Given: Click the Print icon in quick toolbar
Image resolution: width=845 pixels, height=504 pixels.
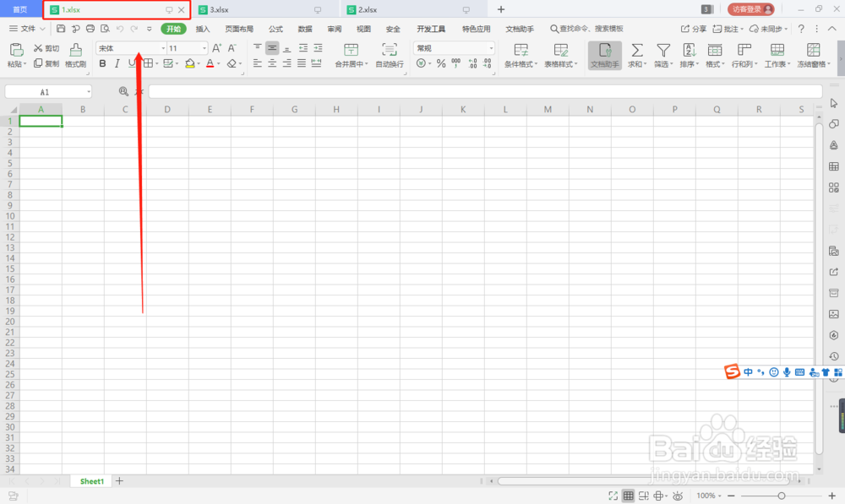Looking at the screenshot, I should point(90,29).
